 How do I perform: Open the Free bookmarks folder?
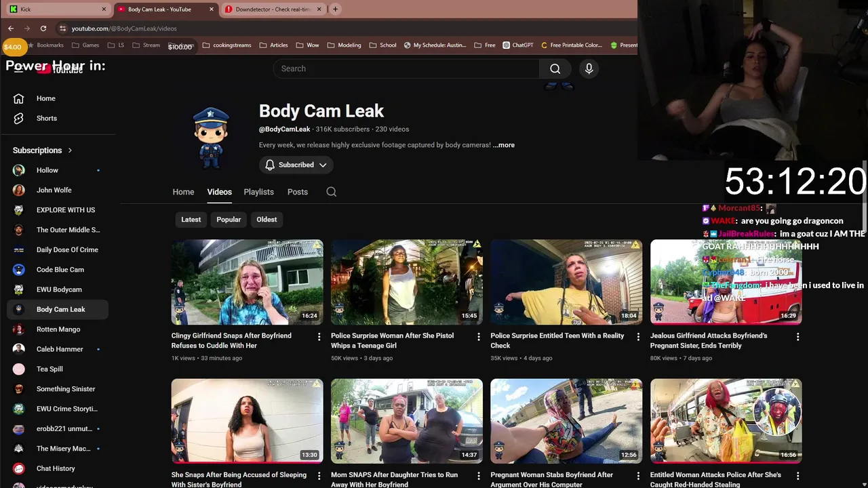(x=484, y=45)
